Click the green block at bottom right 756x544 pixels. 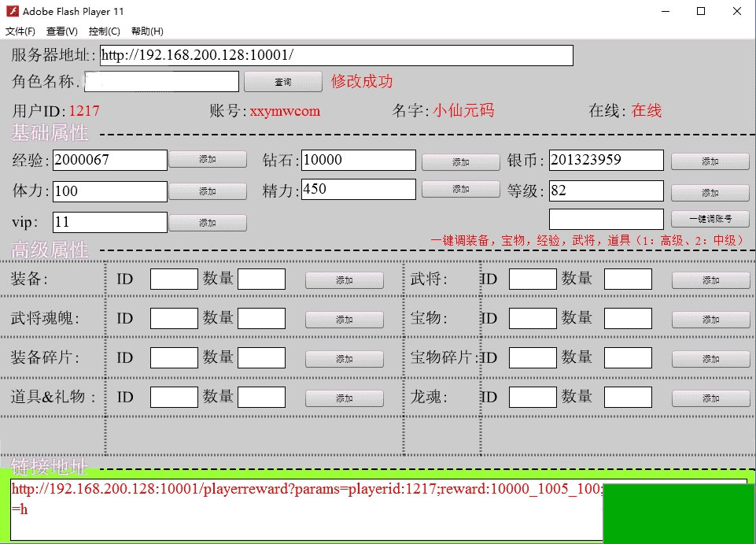click(x=678, y=513)
